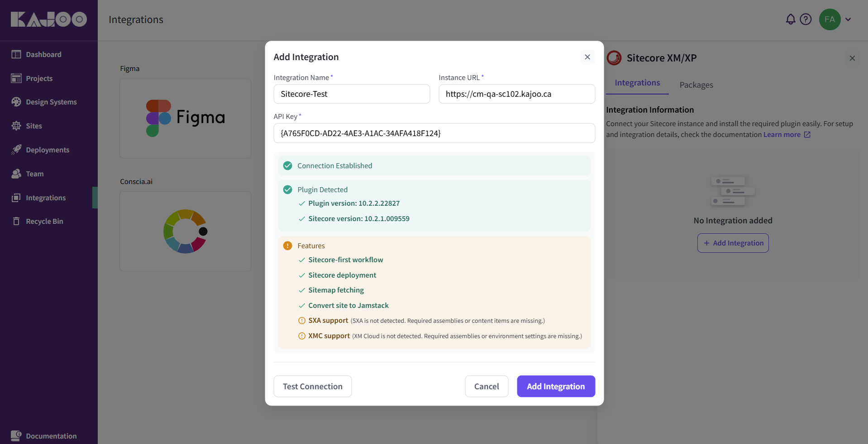Click 'Sitemap fetching' feature text
This screenshot has width=868, height=444.
coord(336,290)
